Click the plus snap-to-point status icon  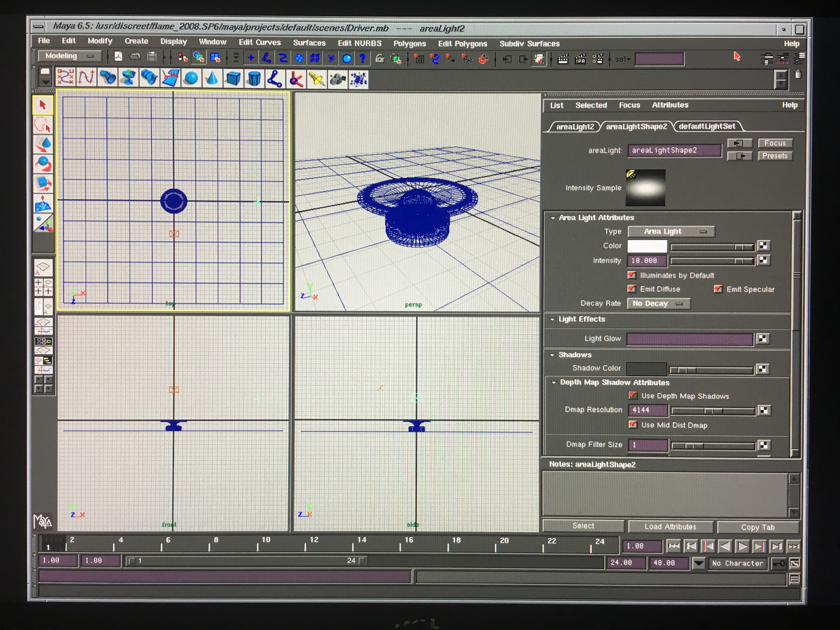coord(251,58)
